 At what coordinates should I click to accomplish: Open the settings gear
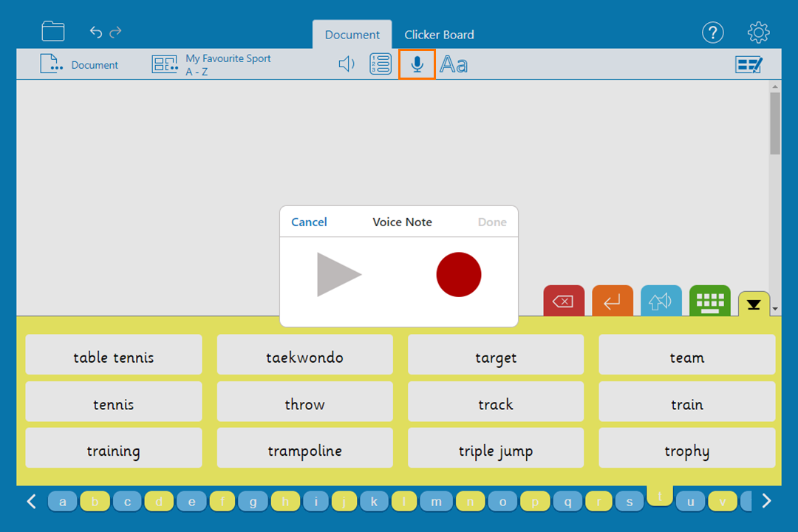758,33
